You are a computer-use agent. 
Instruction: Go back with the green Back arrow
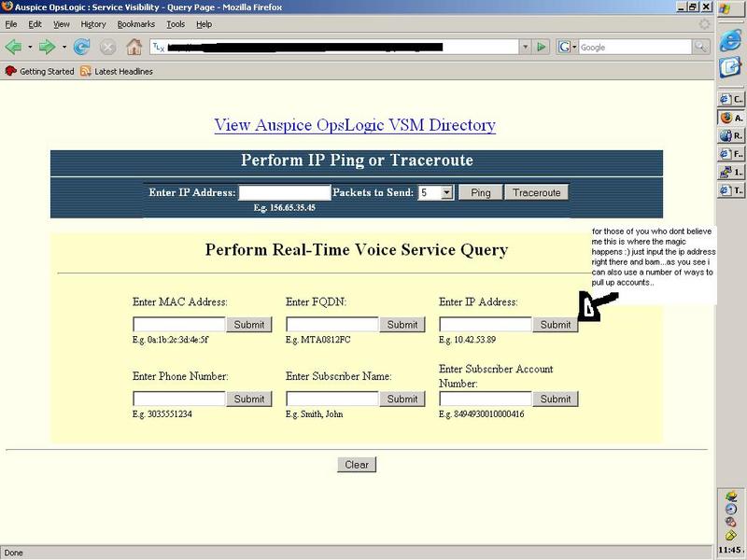(x=13, y=47)
